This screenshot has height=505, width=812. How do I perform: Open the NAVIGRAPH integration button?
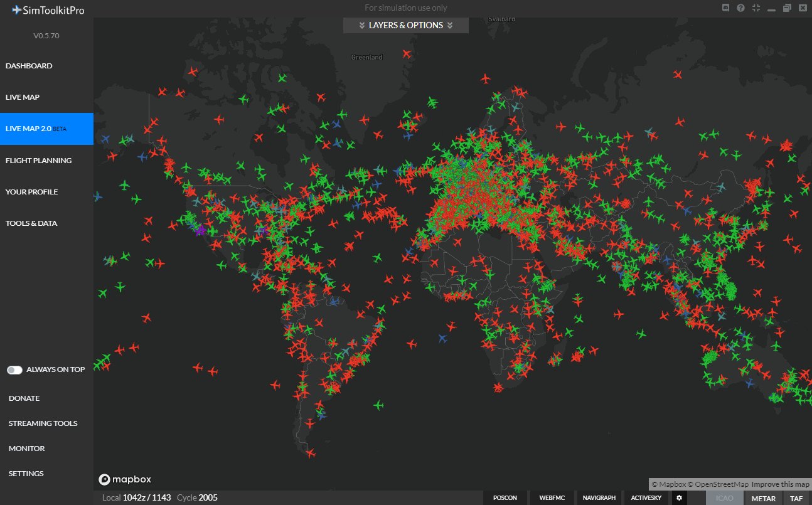[x=599, y=498]
